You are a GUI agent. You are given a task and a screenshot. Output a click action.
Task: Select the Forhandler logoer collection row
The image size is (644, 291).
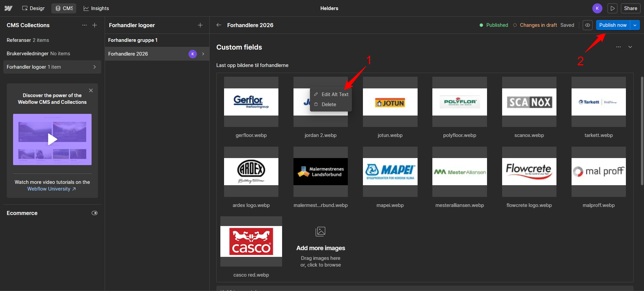point(52,67)
